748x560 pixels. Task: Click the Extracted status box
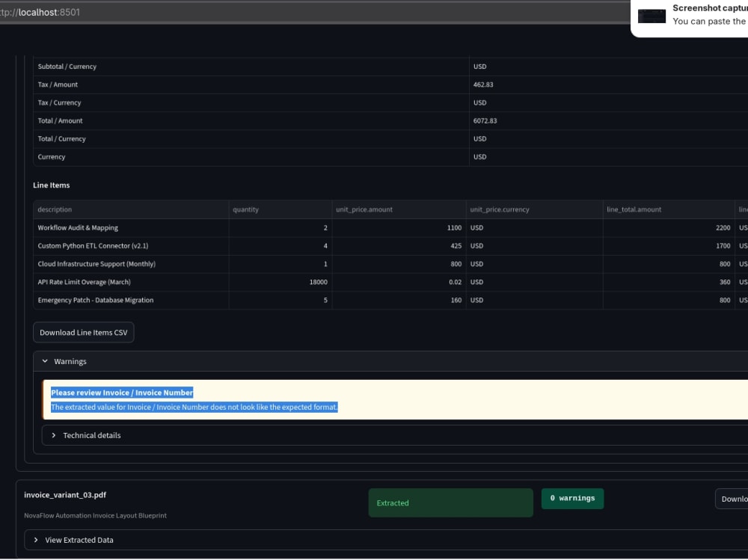pos(450,502)
